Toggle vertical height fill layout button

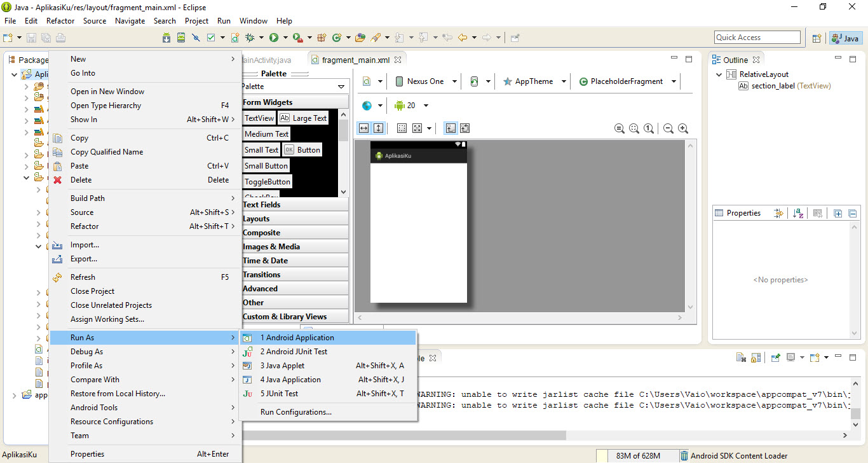coord(378,128)
